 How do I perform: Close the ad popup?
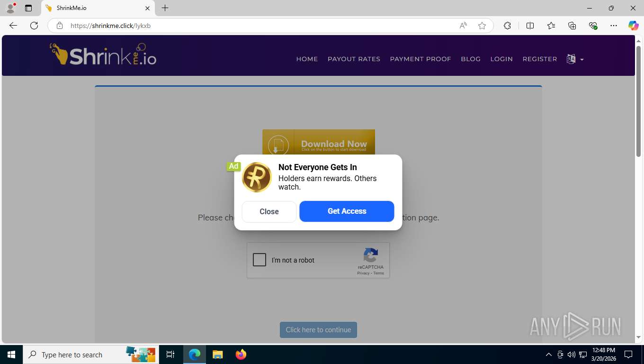point(269,211)
